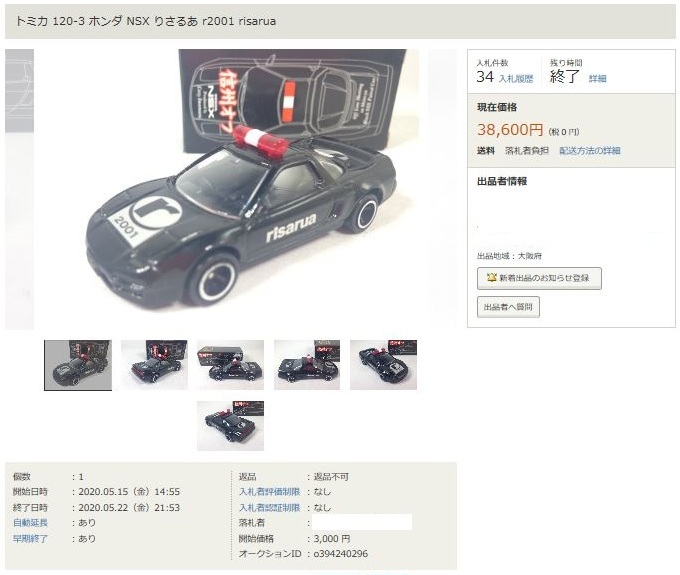Open the 自動延長 help link
The width and height of the screenshot is (680, 575).
[30, 523]
